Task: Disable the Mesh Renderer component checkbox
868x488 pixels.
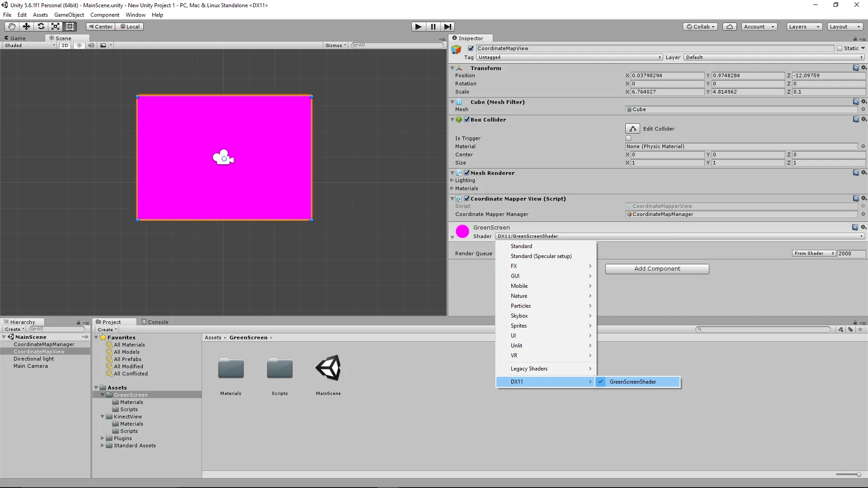Action: click(467, 173)
